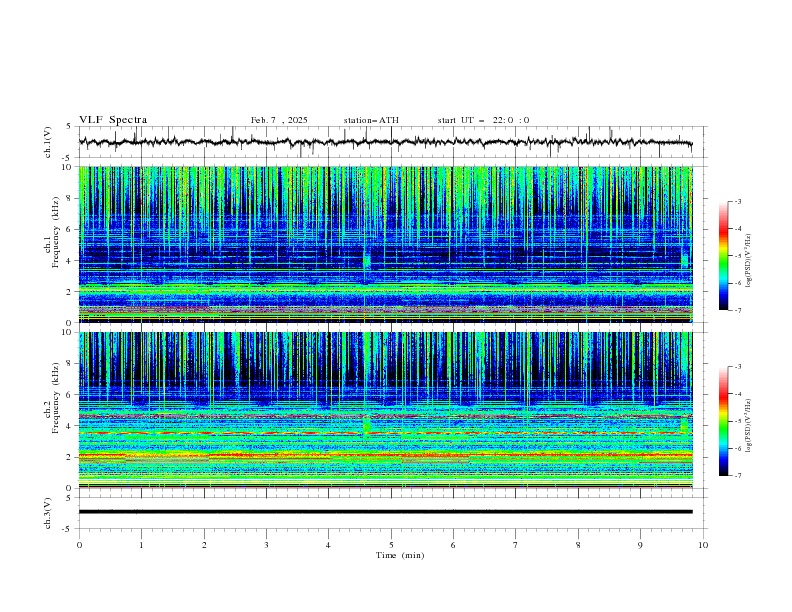Click the "ch.1(V)" axis label
Image resolution: width=792 pixels, height=612 pixels.
pos(48,142)
